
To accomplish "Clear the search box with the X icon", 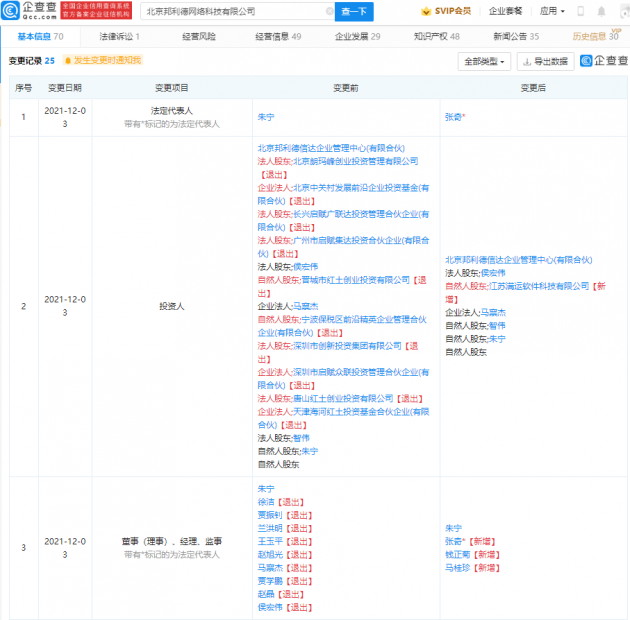I will click(329, 11).
